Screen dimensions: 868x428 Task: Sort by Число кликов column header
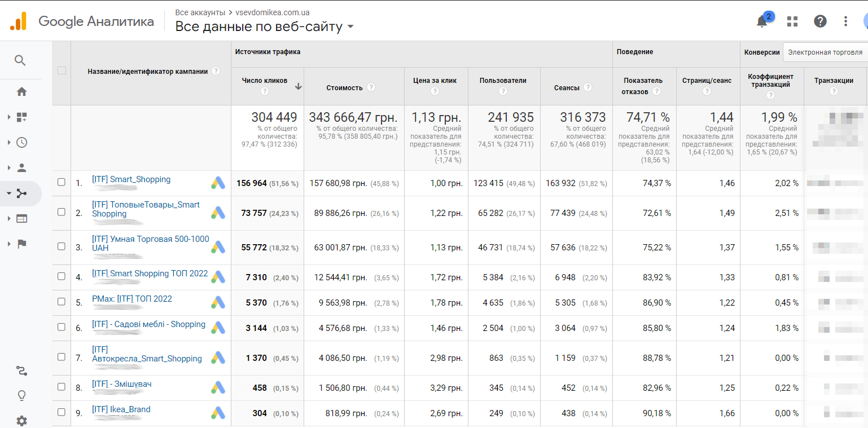[265, 81]
